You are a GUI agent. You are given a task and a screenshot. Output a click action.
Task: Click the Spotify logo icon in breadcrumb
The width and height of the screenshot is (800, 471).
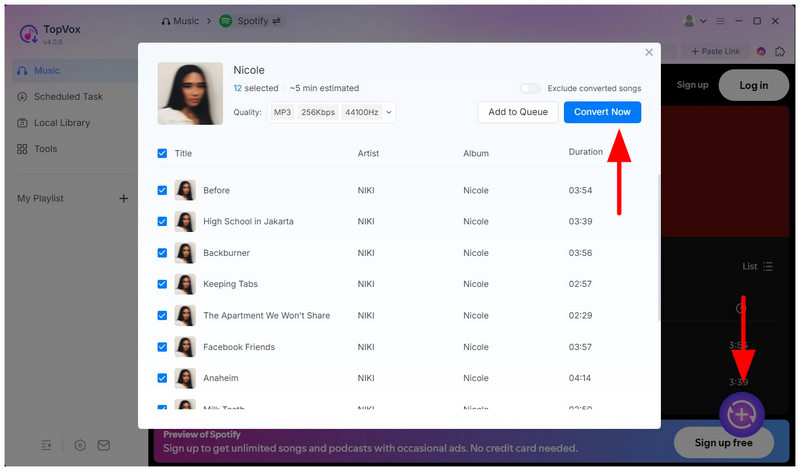(226, 21)
